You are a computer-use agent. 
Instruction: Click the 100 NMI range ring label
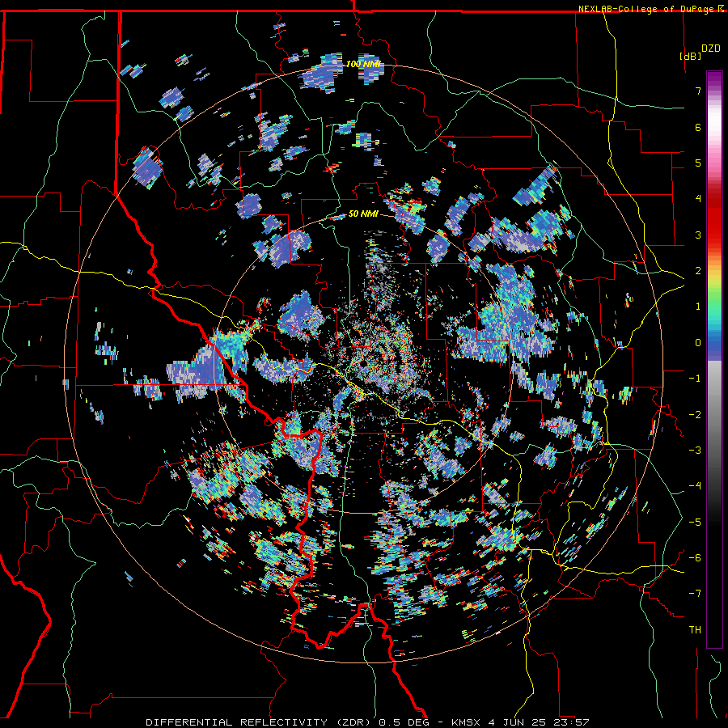pyautogui.click(x=363, y=64)
